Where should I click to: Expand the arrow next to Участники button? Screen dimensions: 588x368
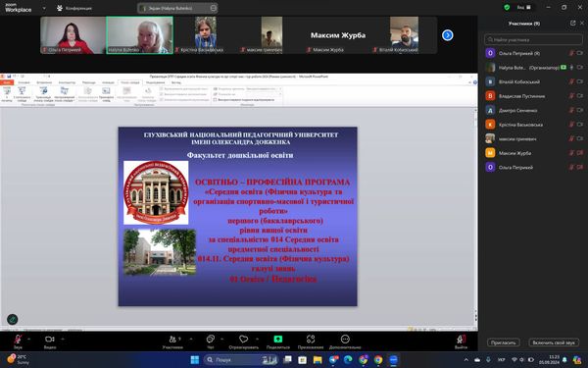pos(191,340)
